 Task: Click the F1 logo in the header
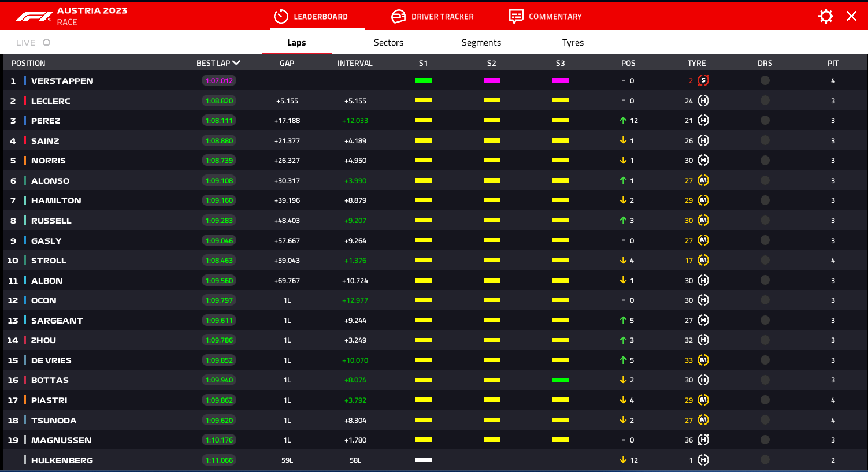click(34, 16)
